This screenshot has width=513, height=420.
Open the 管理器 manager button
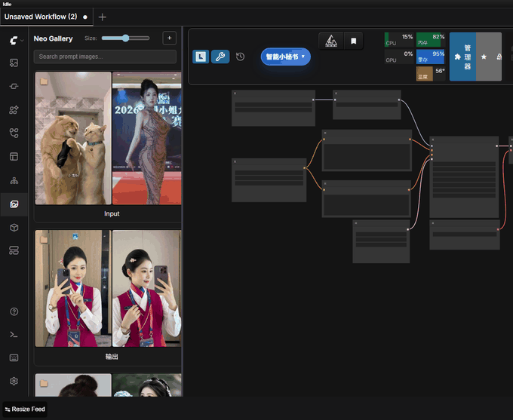tap(462, 57)
